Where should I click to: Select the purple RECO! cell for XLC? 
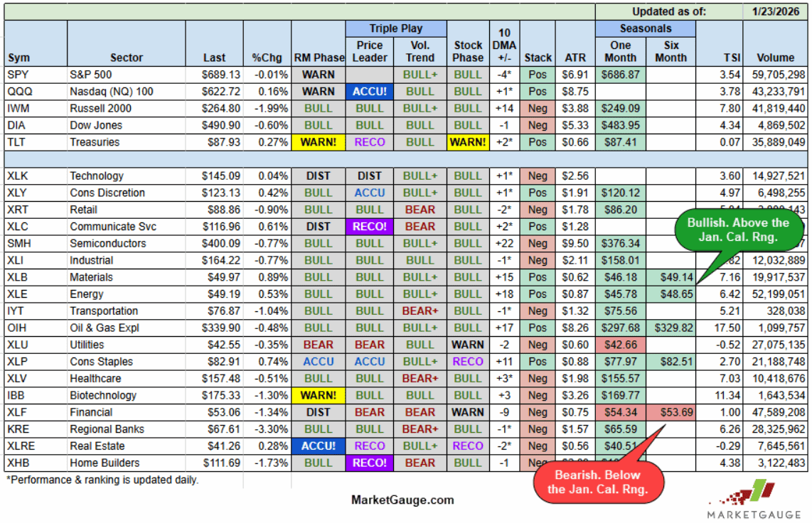tap(370, 226)
